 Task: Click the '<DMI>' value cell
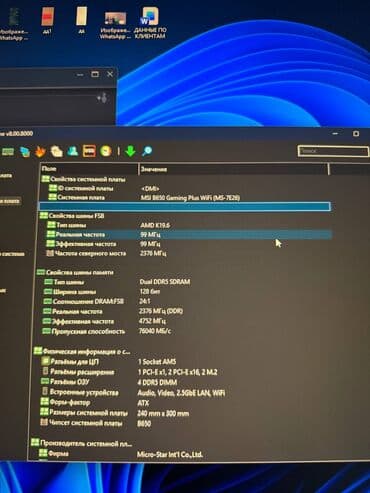[x=150, y=189]
